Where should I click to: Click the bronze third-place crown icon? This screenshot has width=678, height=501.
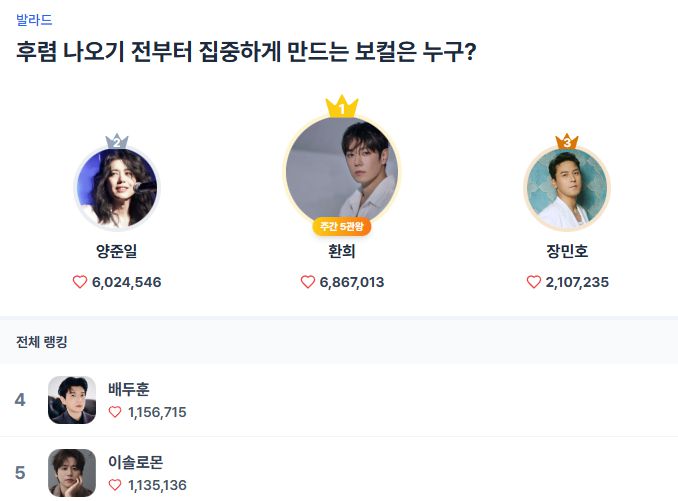point(567,142)
